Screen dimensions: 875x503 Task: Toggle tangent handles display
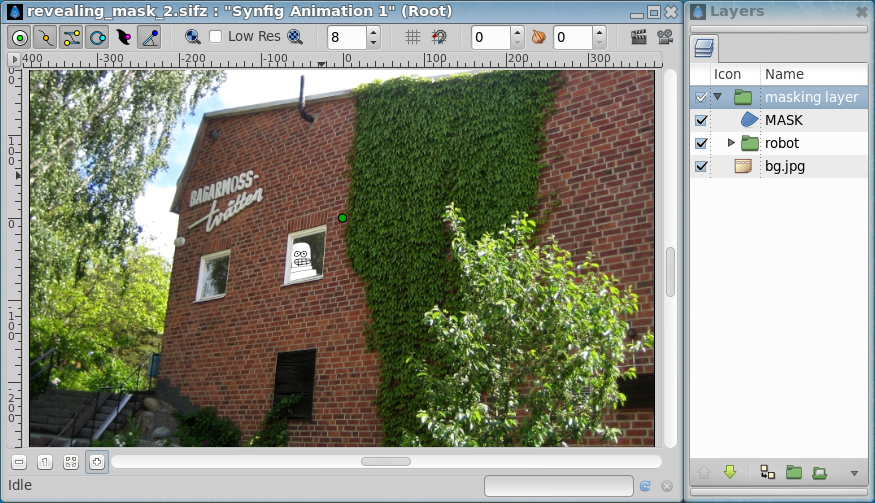click(71, 37)
